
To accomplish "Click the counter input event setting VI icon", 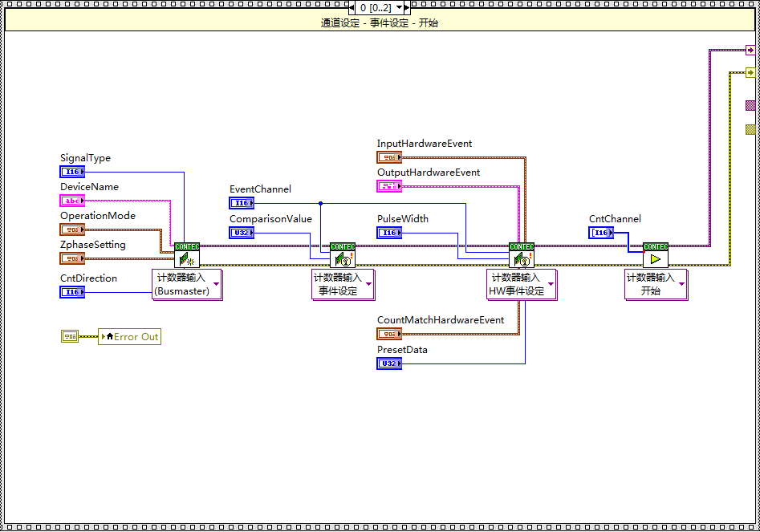I will 343,256.
